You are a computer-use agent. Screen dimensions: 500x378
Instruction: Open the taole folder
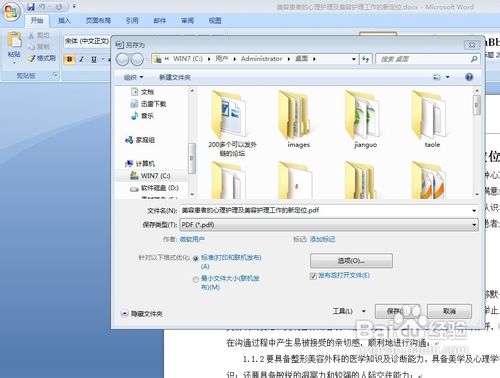pos(432,119)
